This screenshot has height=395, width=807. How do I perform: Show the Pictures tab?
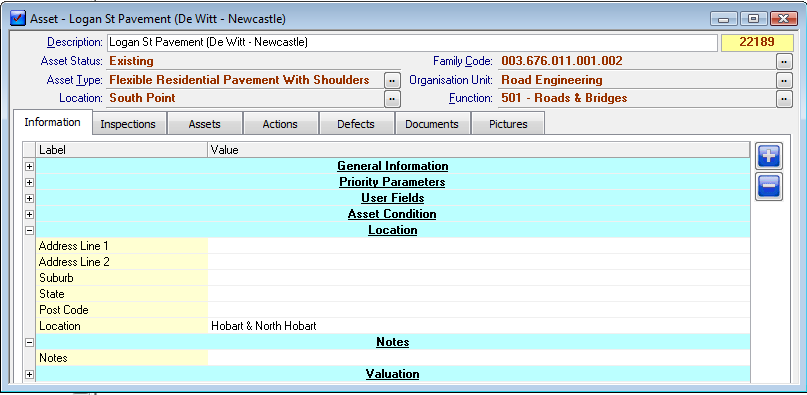pos(508,124)
